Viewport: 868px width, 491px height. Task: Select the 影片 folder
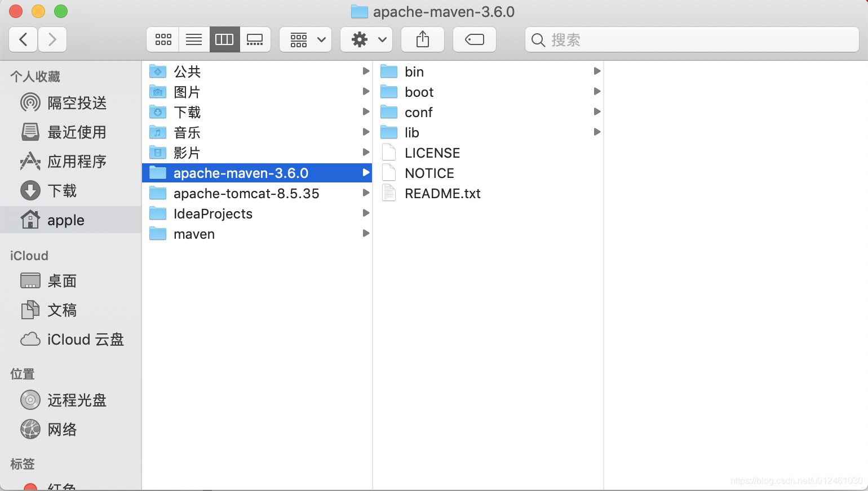pyautogui.click(x=257, y=153)
